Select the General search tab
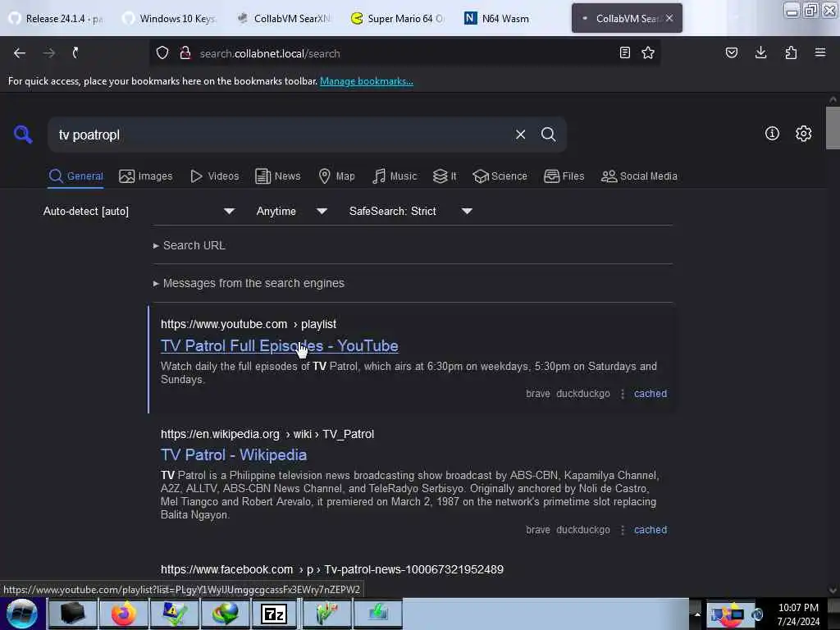This screenshot has height=630, width=840. (x=75, y=176)
